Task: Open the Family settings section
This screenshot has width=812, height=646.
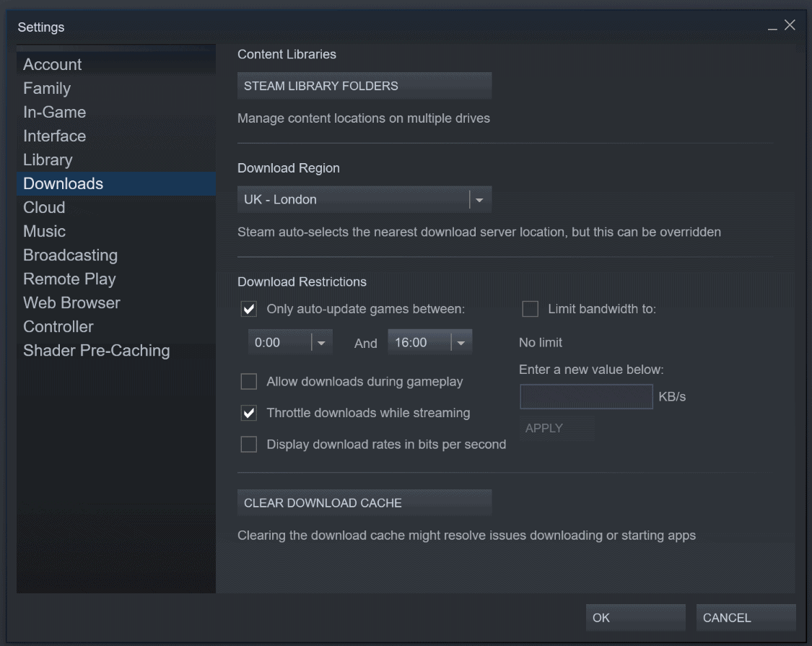Action: coord(47,88)
